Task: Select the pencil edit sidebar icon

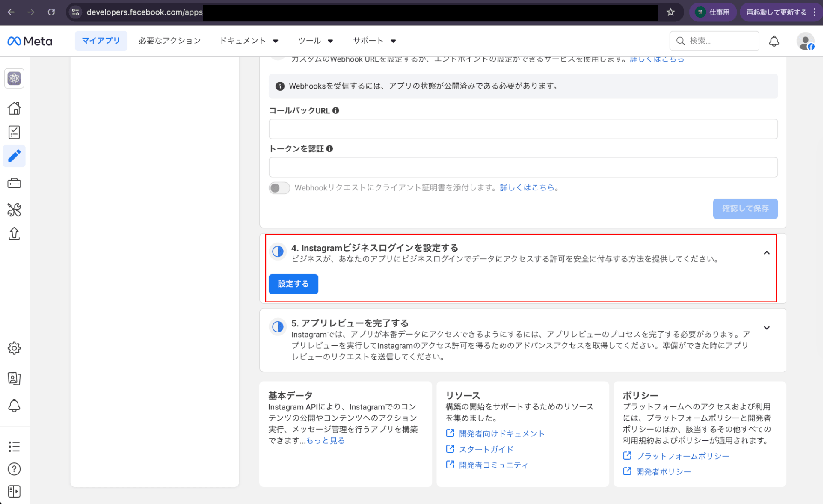Action: click(x=14, y=156)
